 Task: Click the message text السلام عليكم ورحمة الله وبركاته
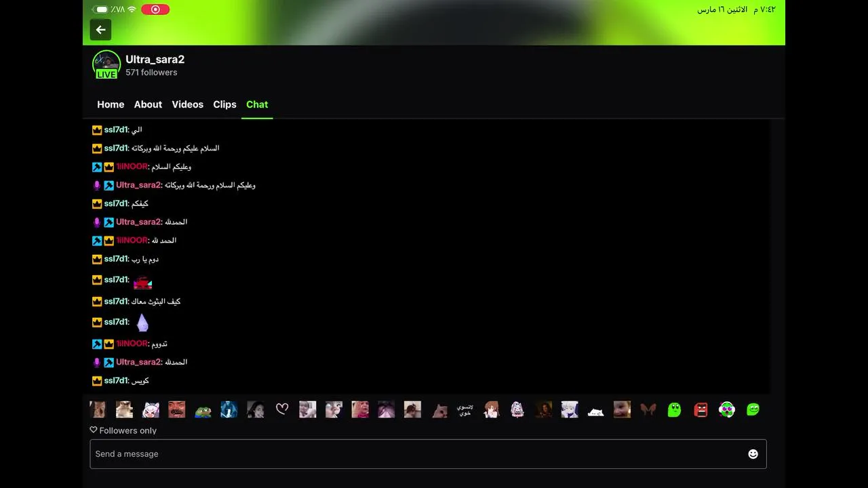pyautogui.click(x=175, y=148)
